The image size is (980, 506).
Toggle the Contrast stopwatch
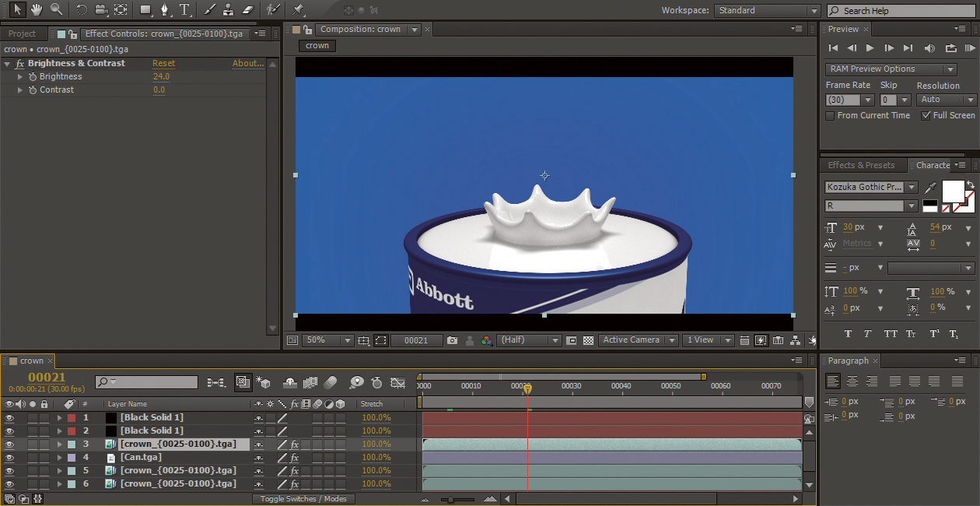point(33,90)
